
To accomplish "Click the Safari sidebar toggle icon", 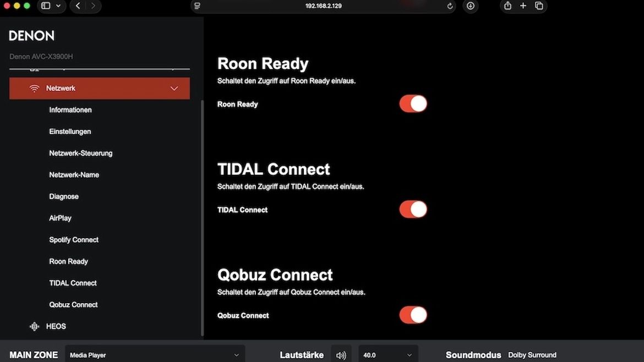I will [46, 6].
